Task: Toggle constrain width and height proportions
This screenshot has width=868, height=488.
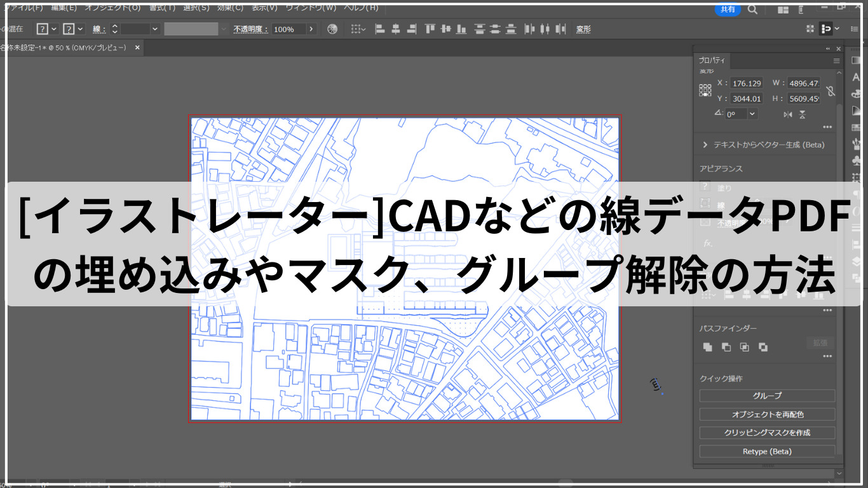Action: (x=831, y=90)
